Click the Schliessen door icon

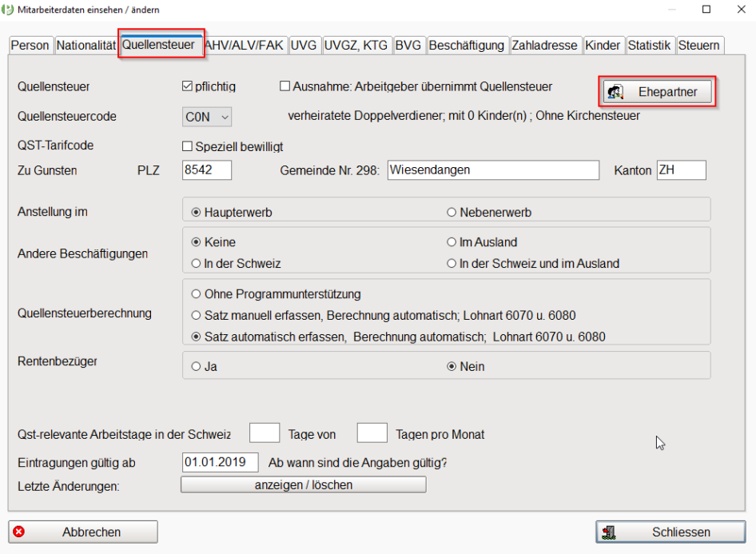tap(608, 532)
